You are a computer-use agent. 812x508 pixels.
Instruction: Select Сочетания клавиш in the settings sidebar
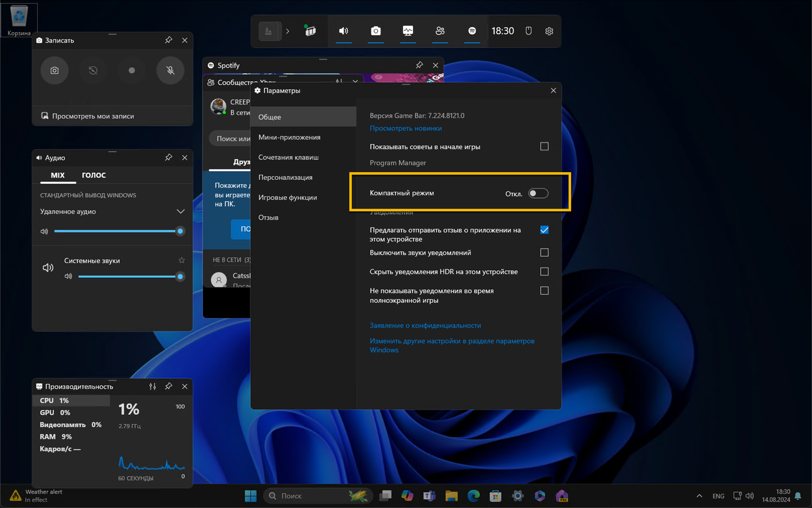pos(289,158)
